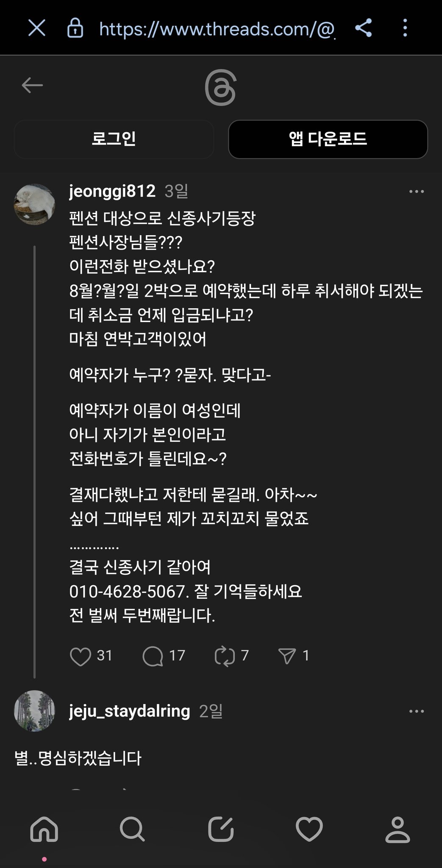This screenshot has width=442, height=868.
Task: Like the post with heart icon
Action: (x=80, y=656)
